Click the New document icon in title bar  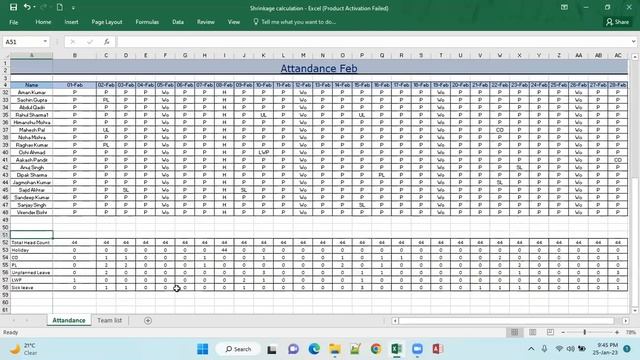(60, 7)
